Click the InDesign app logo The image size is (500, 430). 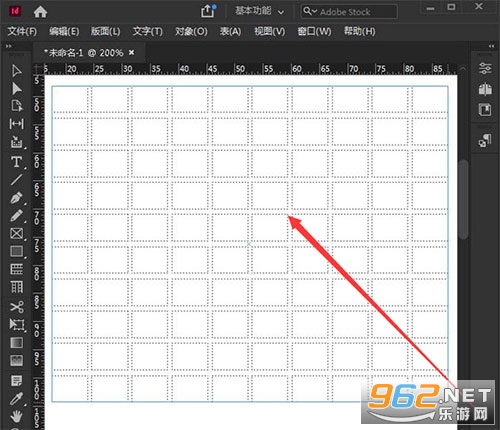pos(15,11)
